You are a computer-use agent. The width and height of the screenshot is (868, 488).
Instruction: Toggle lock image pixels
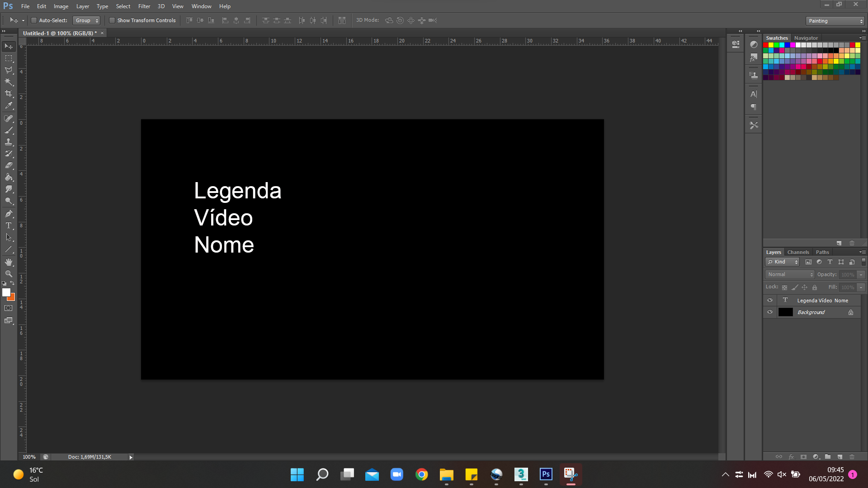[795, 287]
